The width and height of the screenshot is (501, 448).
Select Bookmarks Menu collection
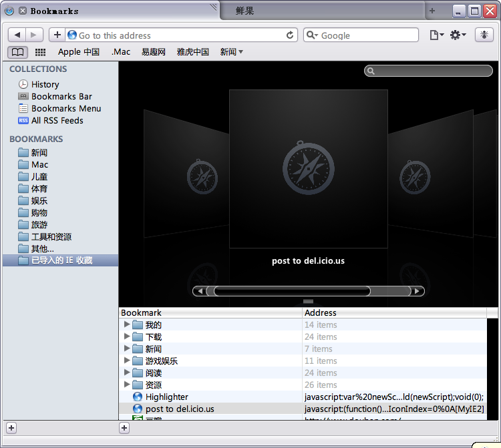tap(60, 109)
